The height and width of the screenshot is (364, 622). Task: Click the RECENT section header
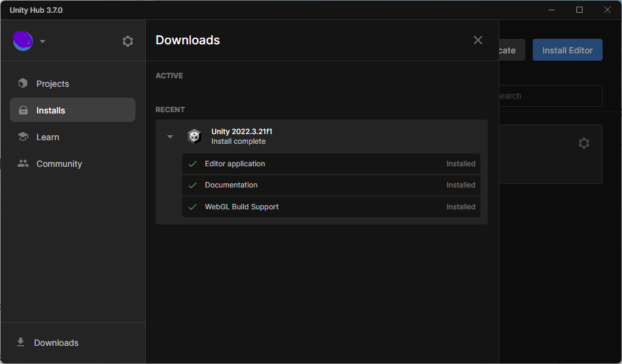(170, 110)
